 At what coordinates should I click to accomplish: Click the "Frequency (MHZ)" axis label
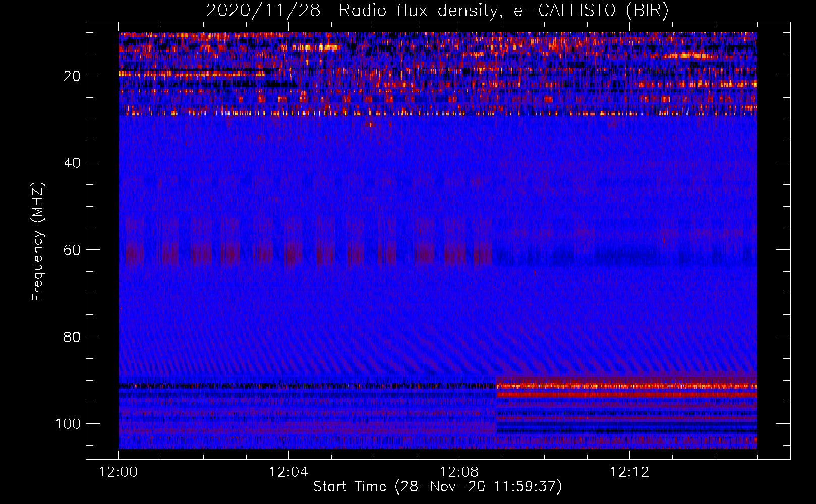point(38,241)
